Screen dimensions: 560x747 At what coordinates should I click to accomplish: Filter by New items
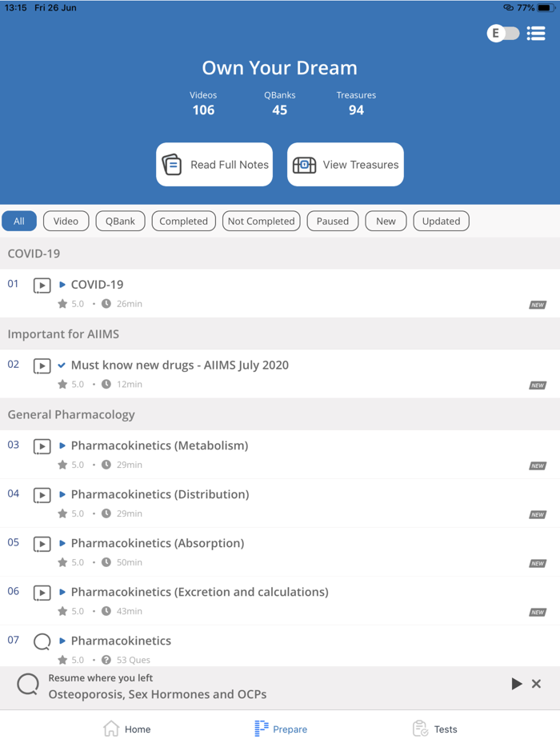386,221
